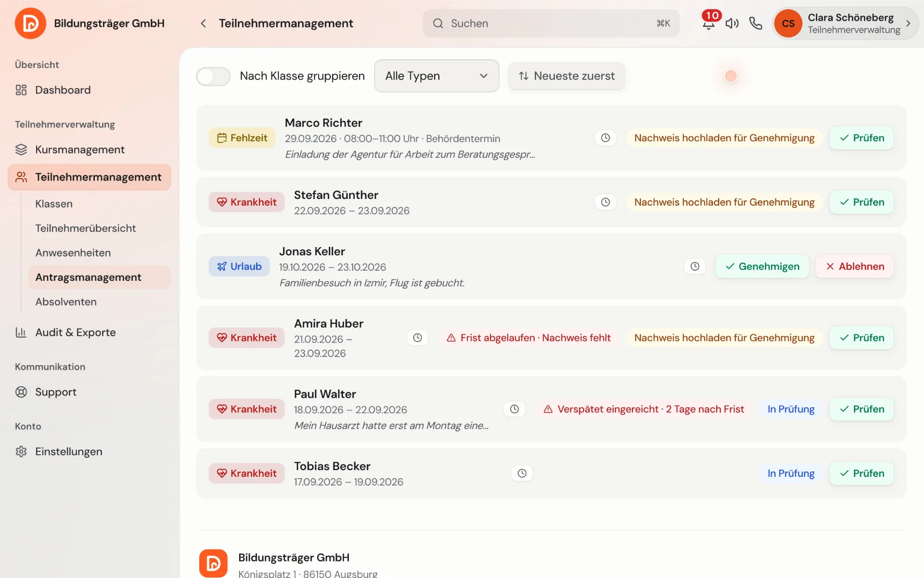
Task: Click Prüfen for Paul Walter
Action: tap(861, 409)
